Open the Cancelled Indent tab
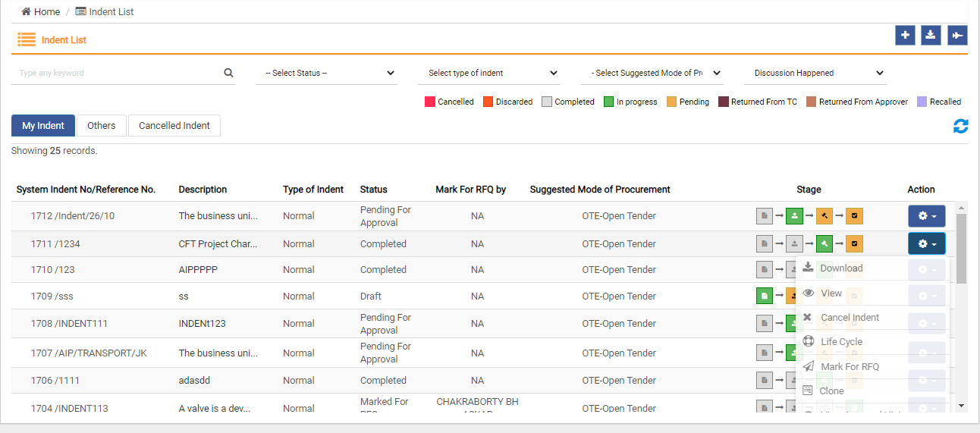This screenshot has height=433, width=980. click(174, 126)
